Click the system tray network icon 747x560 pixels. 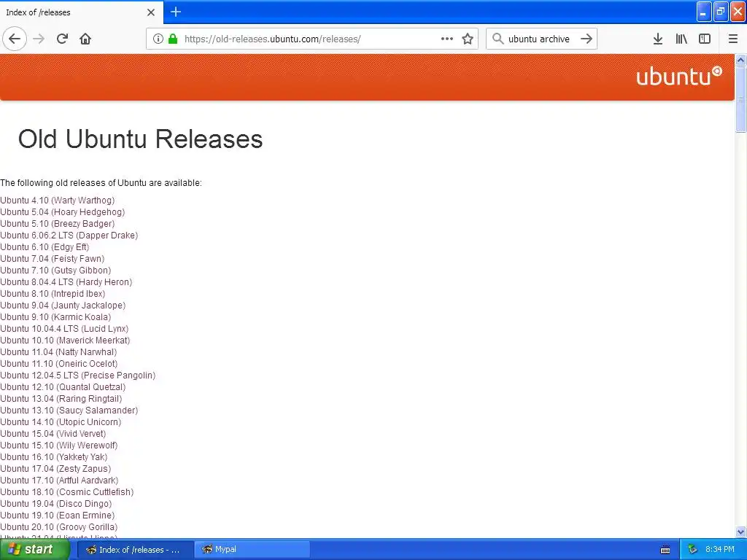point(692,550)
